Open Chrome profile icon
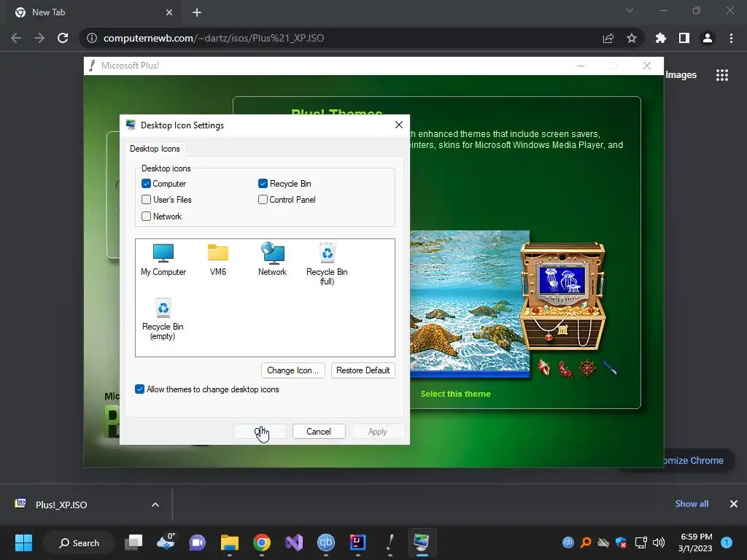747x560 pixels. click(x=708, y=38)
